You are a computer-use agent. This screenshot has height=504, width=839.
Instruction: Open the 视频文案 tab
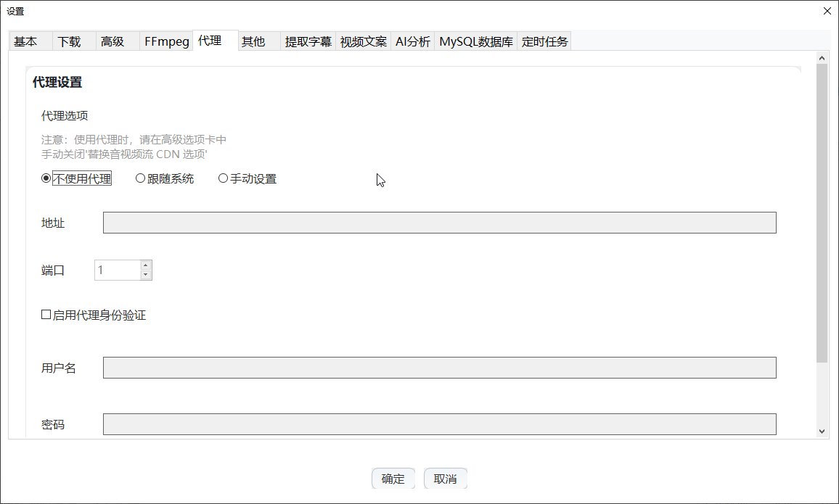click(x=363, y=42)
